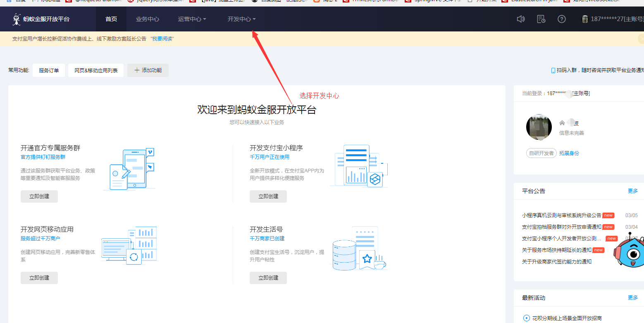Open announcement 小程序真机云测与审核系统升级公告
644x323 pixels.
562,215
